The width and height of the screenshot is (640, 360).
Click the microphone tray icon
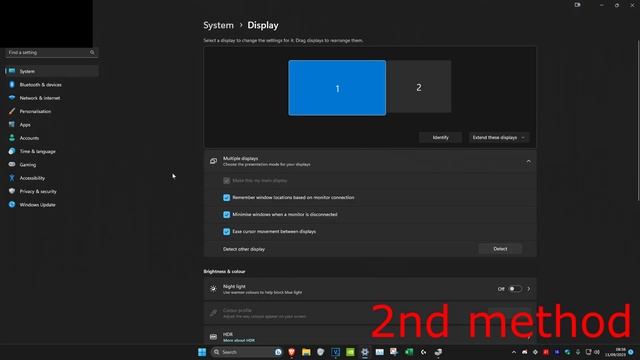click(x=578, y=352)
